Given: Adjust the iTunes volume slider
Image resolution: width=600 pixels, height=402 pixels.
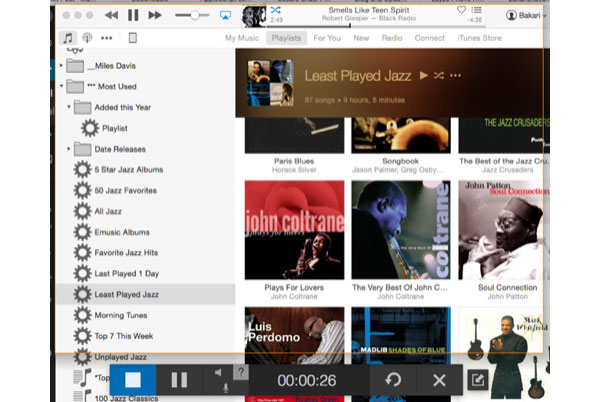Looking at the screenshot, I should [192, 15].
